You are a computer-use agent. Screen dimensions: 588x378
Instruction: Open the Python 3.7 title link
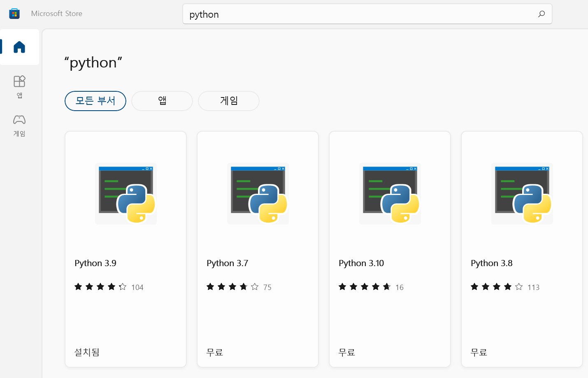pyautogui.click(x=228, y=263)
